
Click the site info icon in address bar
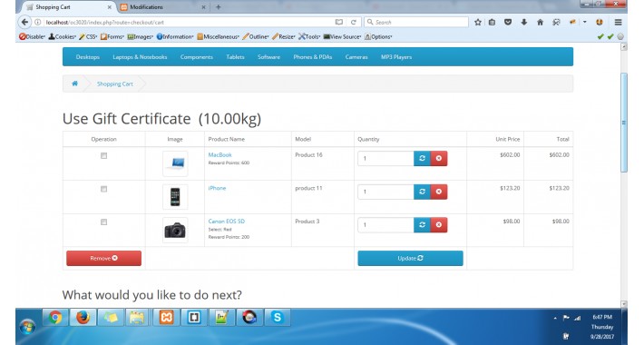pos(37,22)
